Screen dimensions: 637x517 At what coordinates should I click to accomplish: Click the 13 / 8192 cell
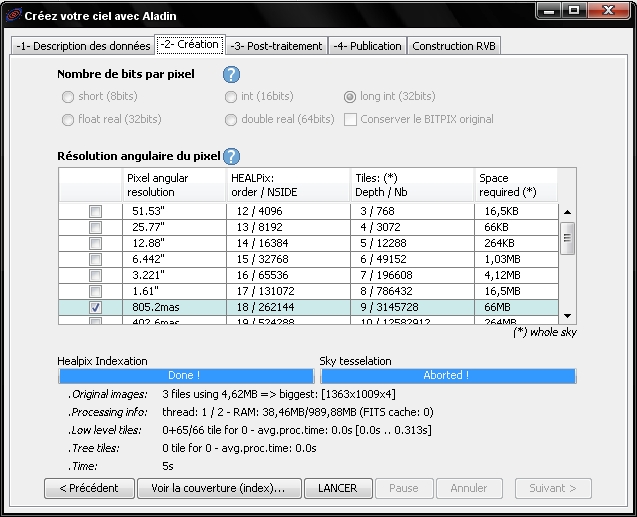click(288, 227)
